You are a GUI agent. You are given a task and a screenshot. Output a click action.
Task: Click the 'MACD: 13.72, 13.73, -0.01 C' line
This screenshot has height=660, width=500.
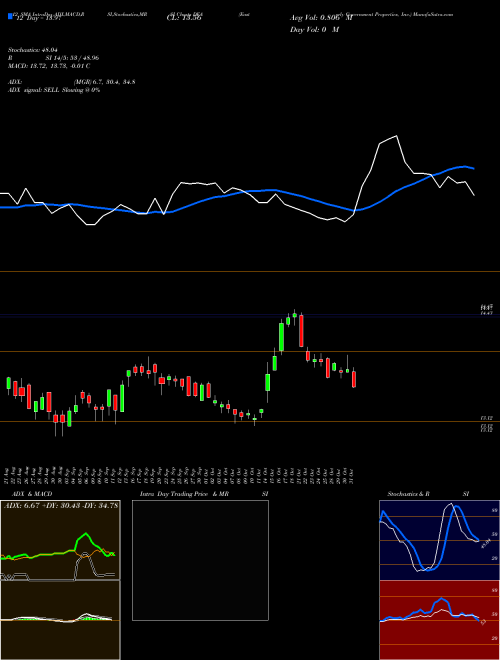click(49, 66)
